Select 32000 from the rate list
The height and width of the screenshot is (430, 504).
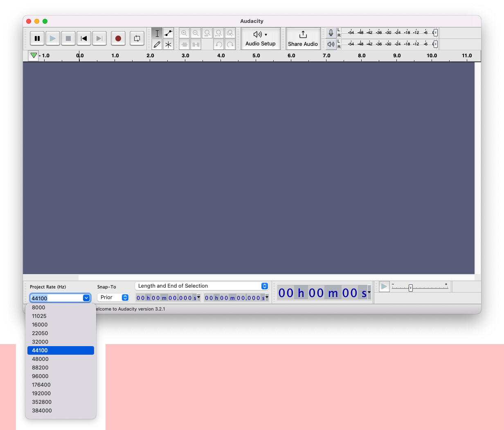pos(61,342)
